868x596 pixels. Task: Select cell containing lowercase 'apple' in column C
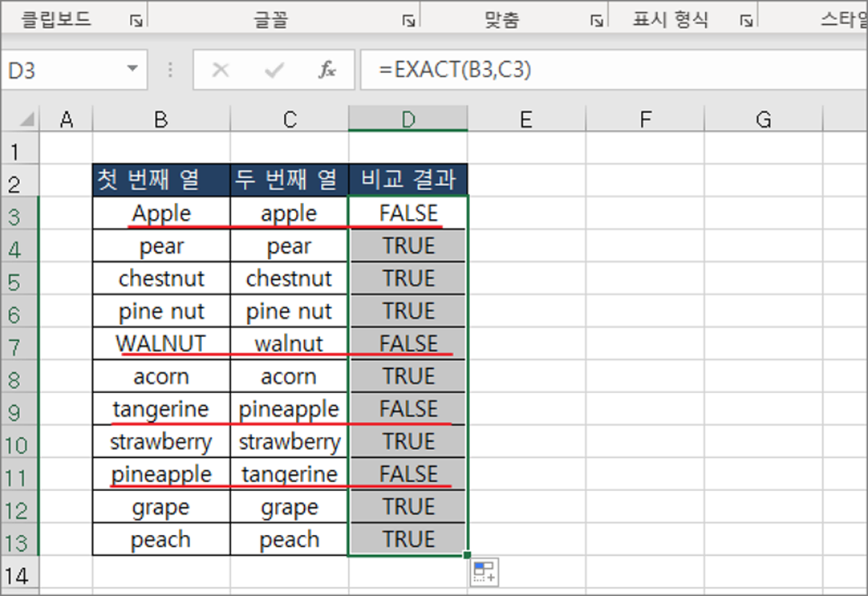click(x=290, y=213)
